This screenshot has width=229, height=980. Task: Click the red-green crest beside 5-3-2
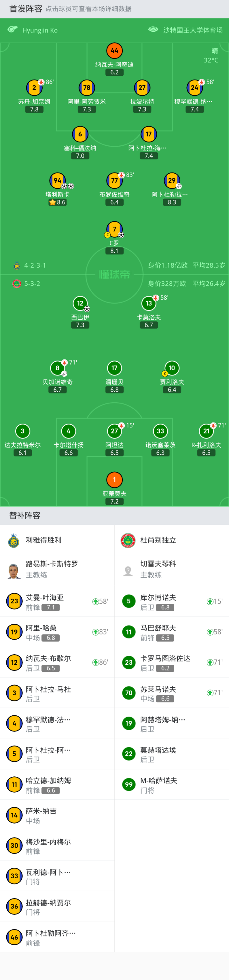point(17,284)
